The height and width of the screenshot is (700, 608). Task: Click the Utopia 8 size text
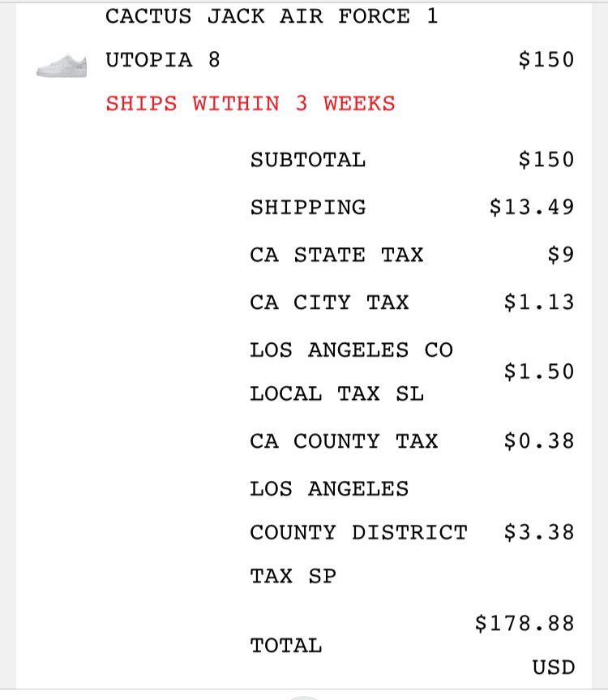pos(162,60)
